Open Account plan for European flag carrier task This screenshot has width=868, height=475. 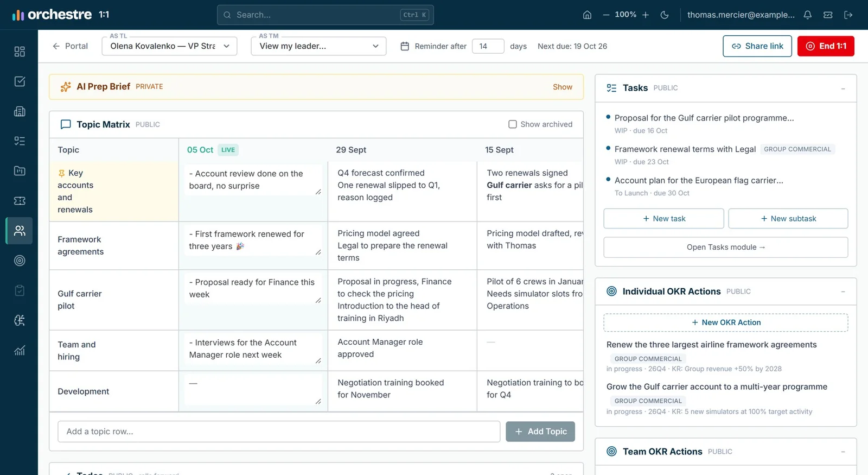pyautogui.click(x=699, y=180)
